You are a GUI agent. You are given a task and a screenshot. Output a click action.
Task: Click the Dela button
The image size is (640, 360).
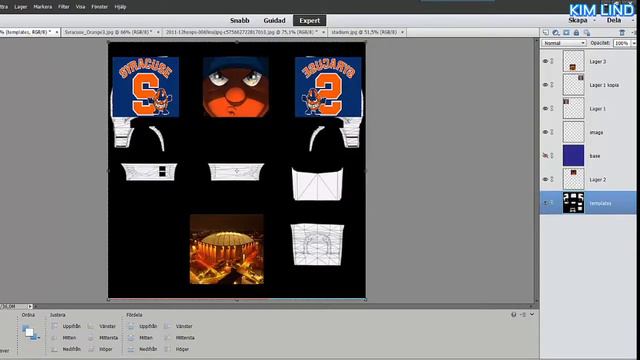tap(613, 20)
